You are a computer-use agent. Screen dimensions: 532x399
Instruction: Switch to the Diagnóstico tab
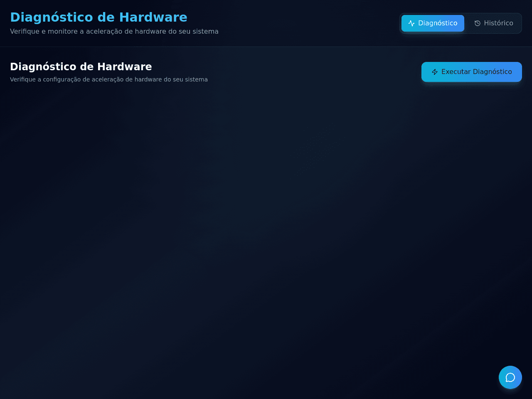coord(433,23)
